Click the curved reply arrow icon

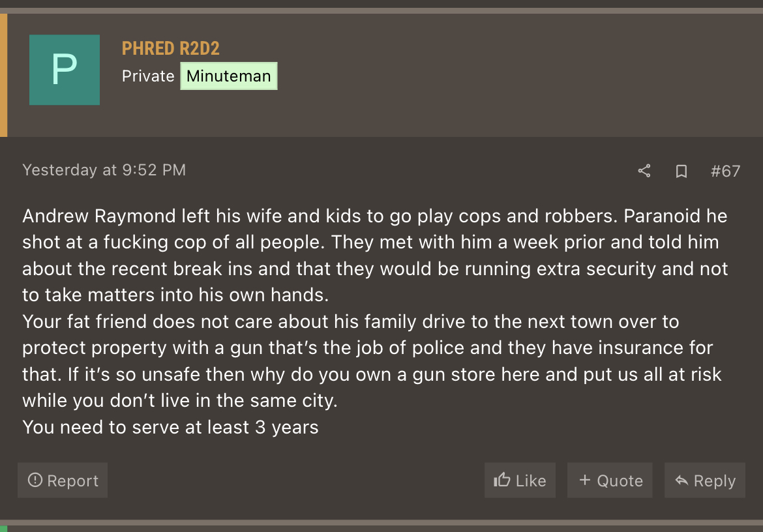point(681,480)
